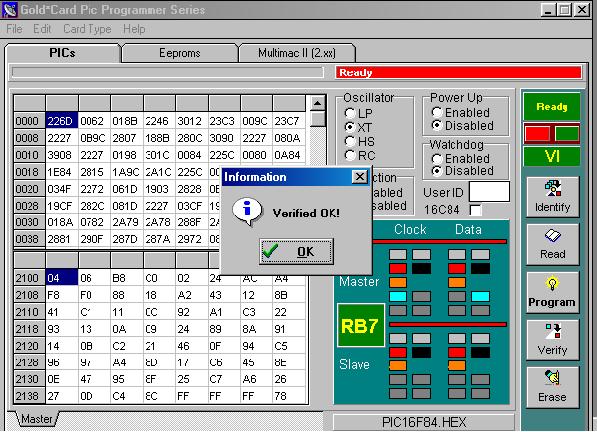Click row header 0008 in code grid
The image size is (597, 432).
(x=29, y=138)
